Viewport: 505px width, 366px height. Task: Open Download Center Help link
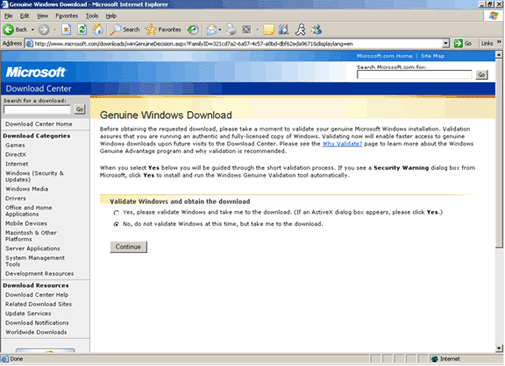click(37, 295)
